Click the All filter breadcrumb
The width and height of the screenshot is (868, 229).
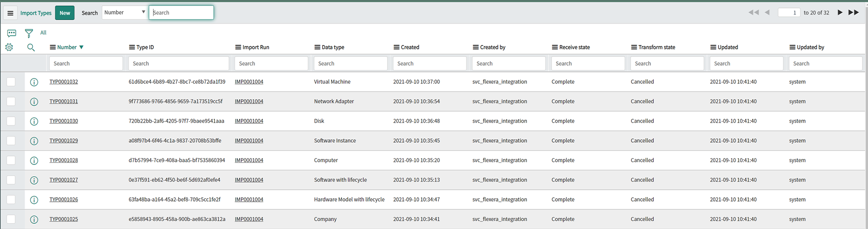(43, 33)
